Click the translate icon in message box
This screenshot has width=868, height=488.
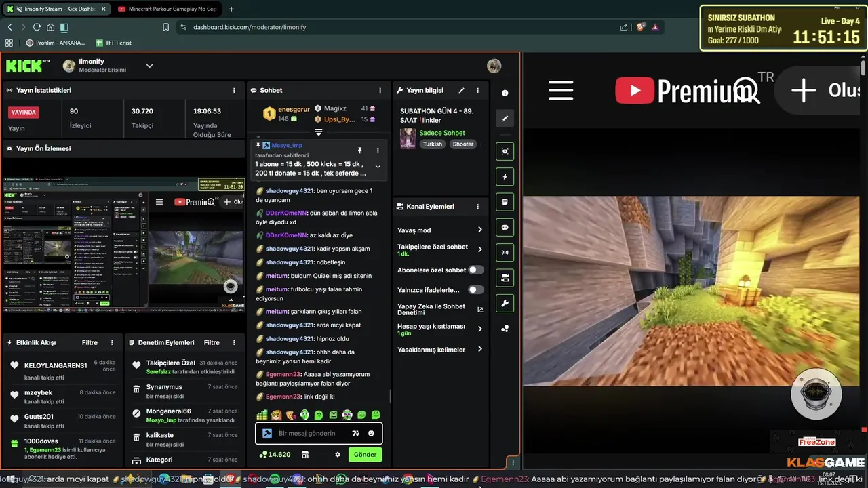(355, 433)
